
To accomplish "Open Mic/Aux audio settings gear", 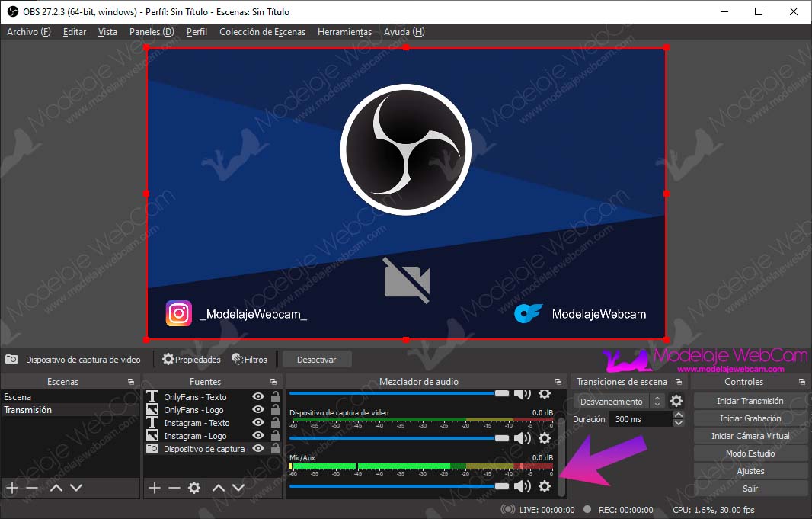I will pyautogui.click(x=545, y=486).
